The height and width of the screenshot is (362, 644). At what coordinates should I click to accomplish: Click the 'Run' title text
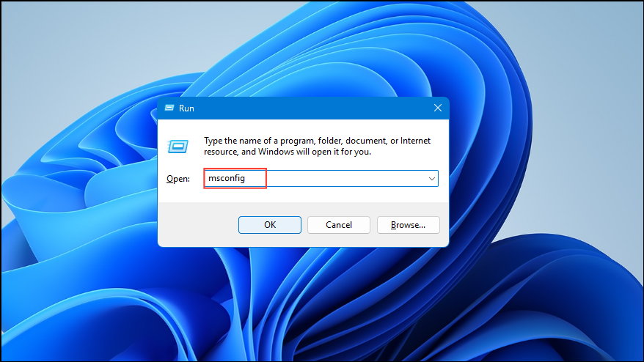pyautogui.click(x=186, y=108)
